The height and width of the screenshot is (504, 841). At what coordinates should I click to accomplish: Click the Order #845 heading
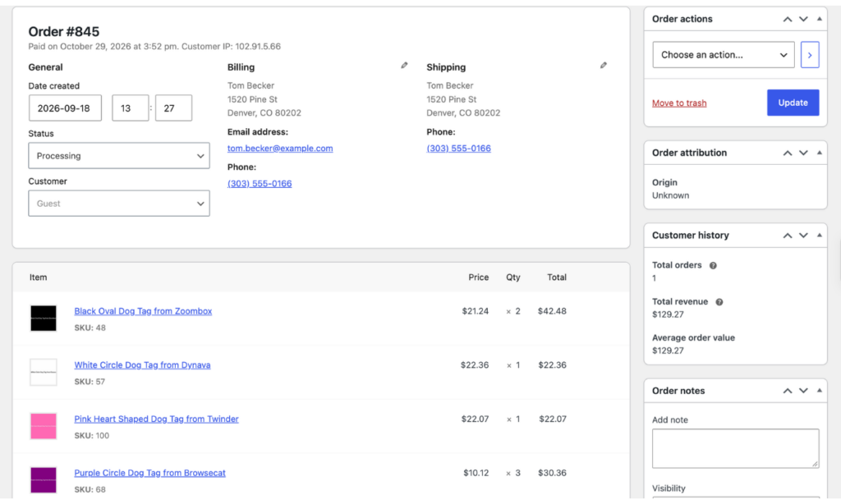point(64,32)
